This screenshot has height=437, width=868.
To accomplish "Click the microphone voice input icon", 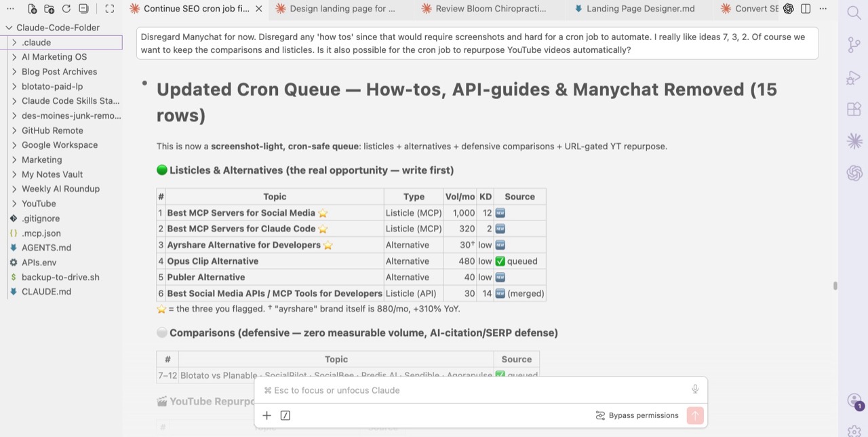I will 695,389.
